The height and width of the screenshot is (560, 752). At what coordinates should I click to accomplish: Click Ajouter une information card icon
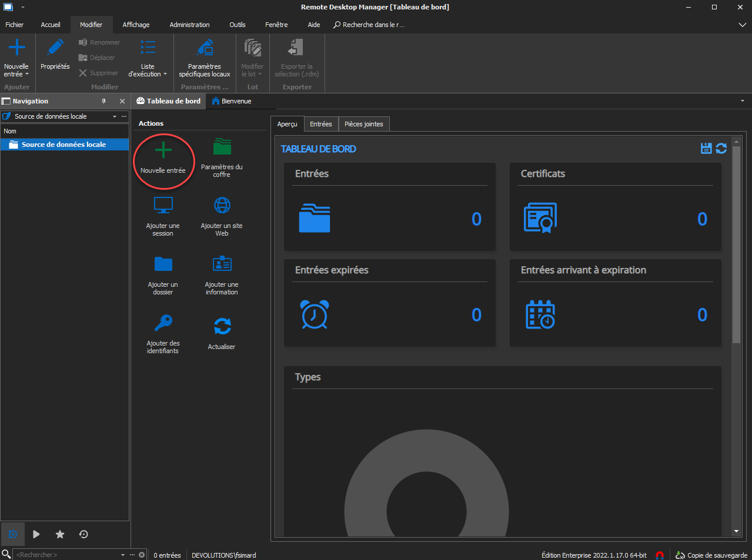tap(222, 264)
